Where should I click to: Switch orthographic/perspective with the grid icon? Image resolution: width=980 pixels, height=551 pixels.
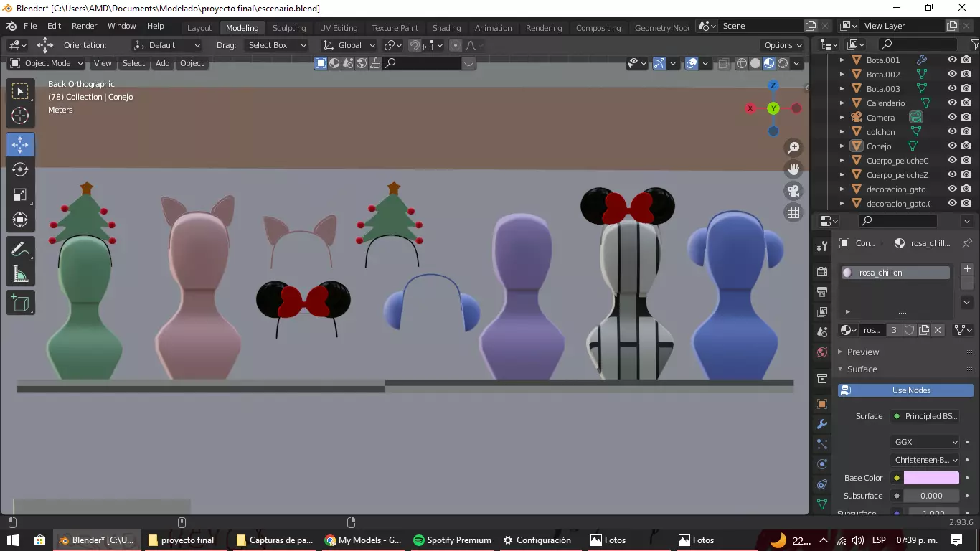tap(793, 212)
